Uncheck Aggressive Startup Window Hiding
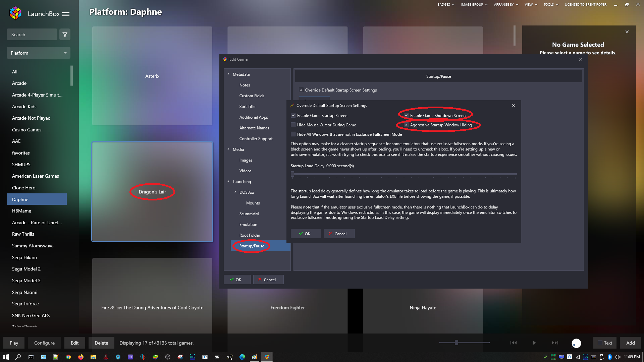 tap(406, 125)
